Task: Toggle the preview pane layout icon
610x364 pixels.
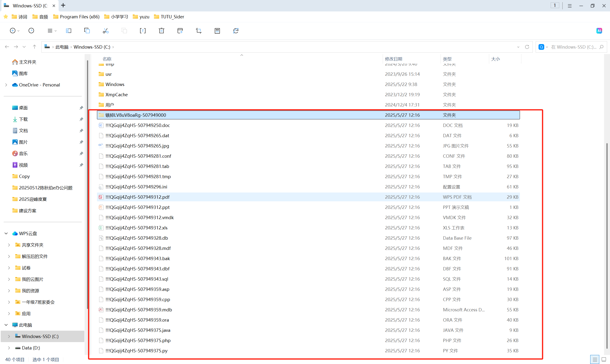Action: pos(68,31)
